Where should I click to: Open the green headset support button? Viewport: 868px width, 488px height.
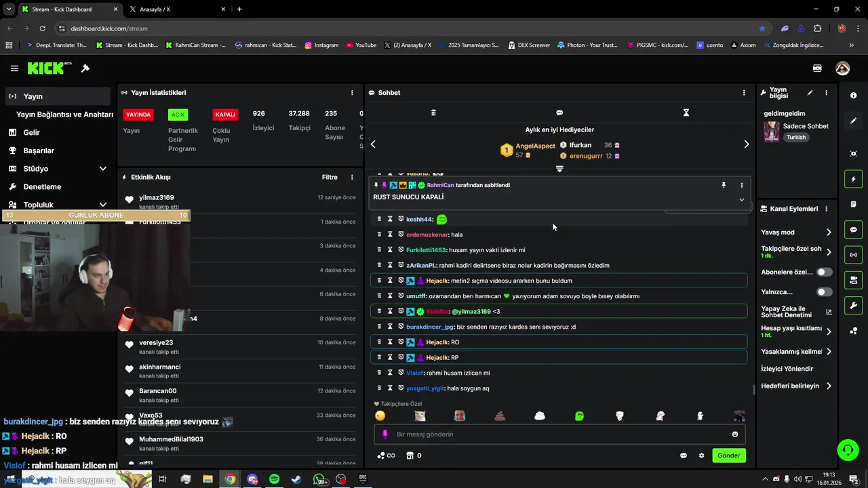[x=847, y=449]
